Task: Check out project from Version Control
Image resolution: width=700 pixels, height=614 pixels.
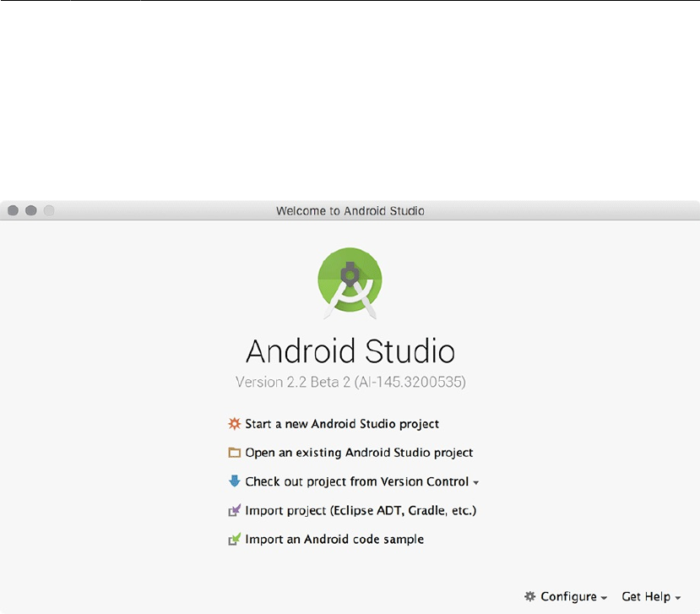Action: (x=356, y=481)
